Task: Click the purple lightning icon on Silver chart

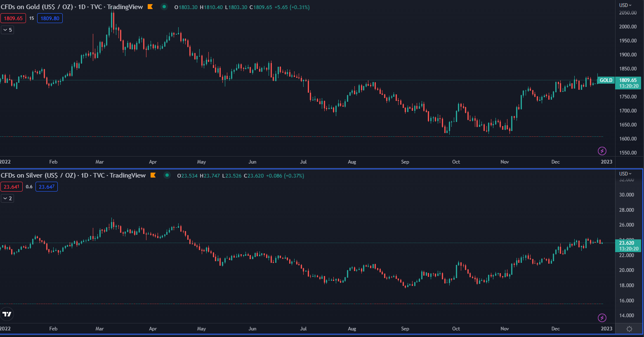Action: tap(602, 318)
